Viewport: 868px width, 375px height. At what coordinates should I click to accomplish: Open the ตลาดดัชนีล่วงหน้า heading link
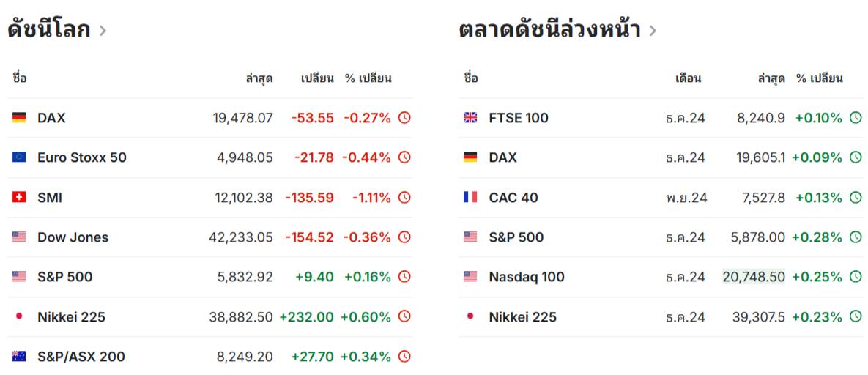(x=549, y=30)
